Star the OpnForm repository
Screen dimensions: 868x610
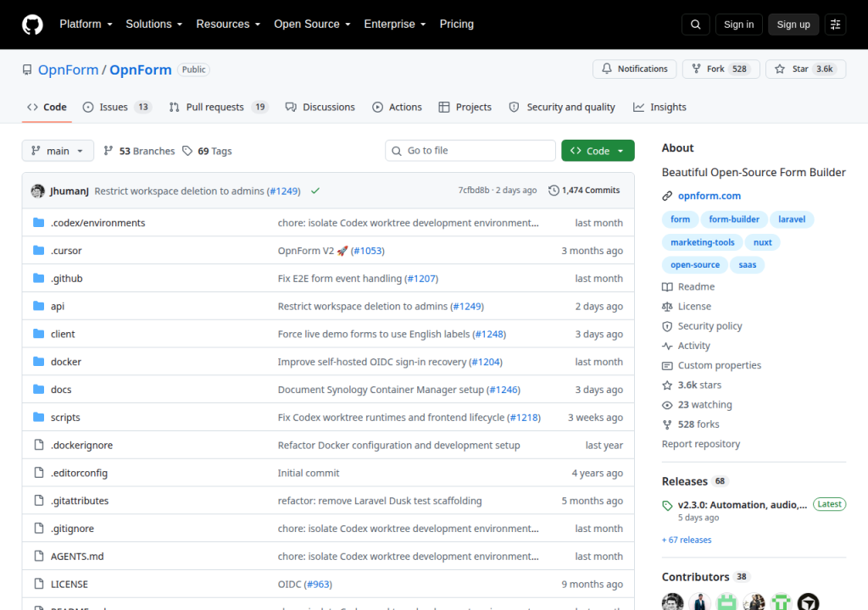click(805, 69)
